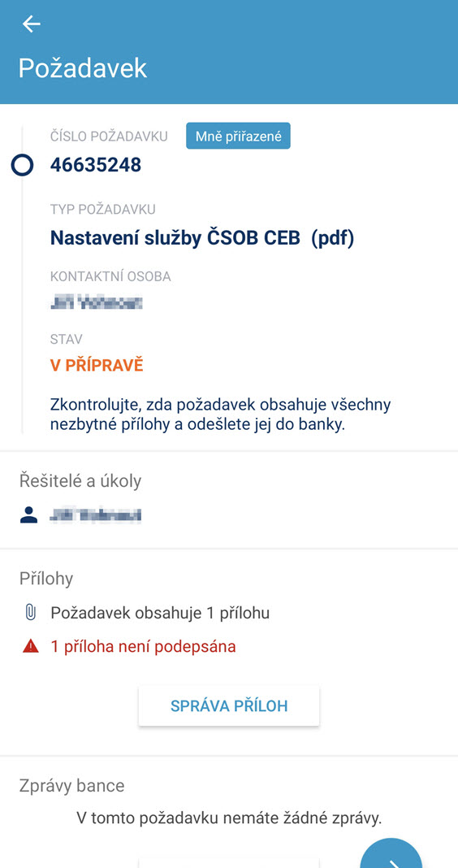Tap the Přílohy section heading
The image size is (458, 868).
pyautogui.click(x=46, y=579)
